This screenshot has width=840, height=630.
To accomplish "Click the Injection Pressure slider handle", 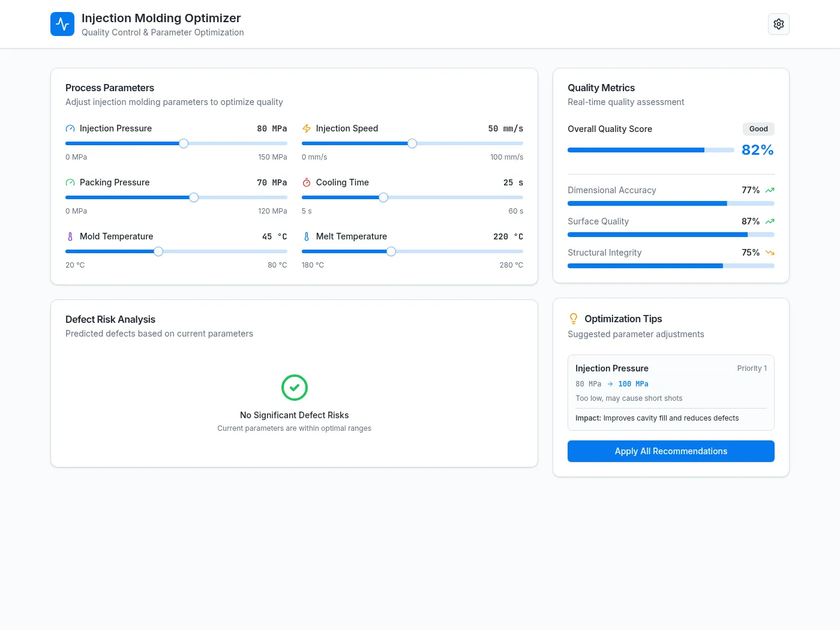I will pyautogui.click(x=184, y=143).
